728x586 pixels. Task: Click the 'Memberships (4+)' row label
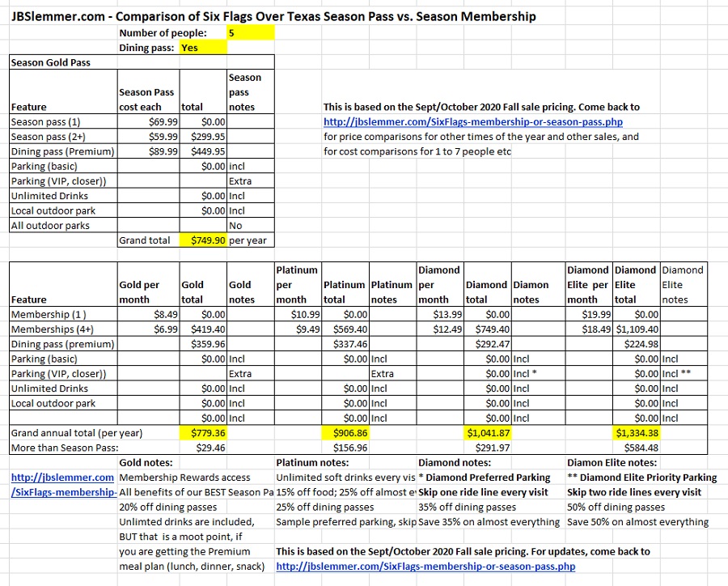tap(63, 329)
